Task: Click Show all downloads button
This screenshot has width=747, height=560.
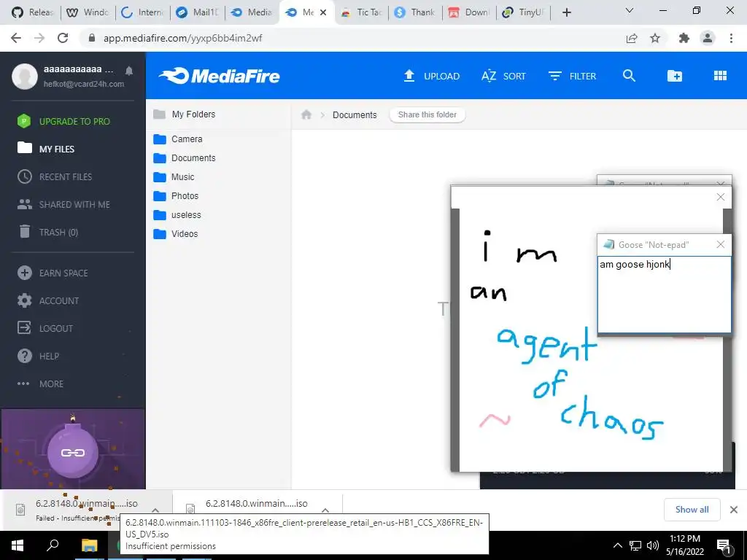Action: pos(692,510)
